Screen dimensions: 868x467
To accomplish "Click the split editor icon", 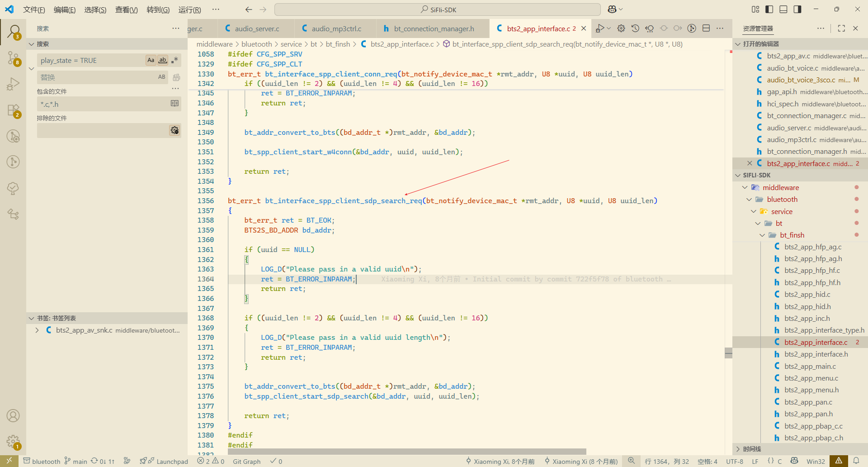I will [x=706, y=29].
